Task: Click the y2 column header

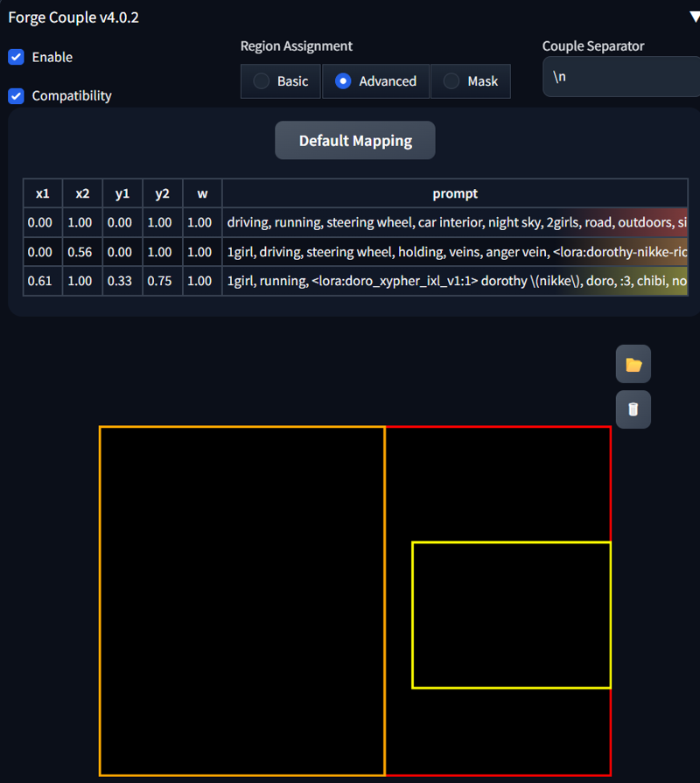Action: coord(162,193)
